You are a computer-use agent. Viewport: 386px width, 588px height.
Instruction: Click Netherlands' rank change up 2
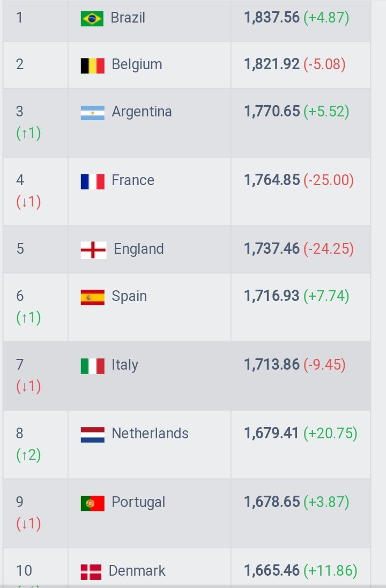click(x=28, y=455)
